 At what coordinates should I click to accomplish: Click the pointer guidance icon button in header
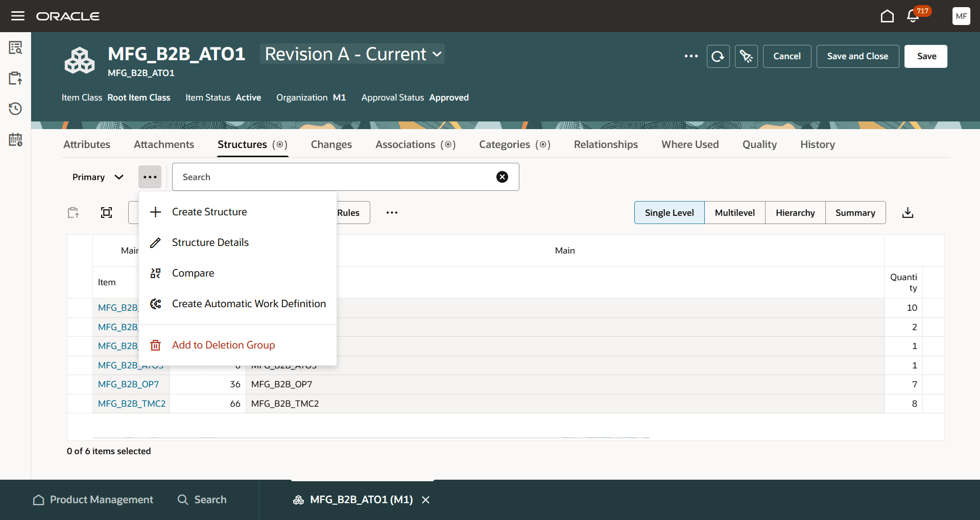[746, 56]
